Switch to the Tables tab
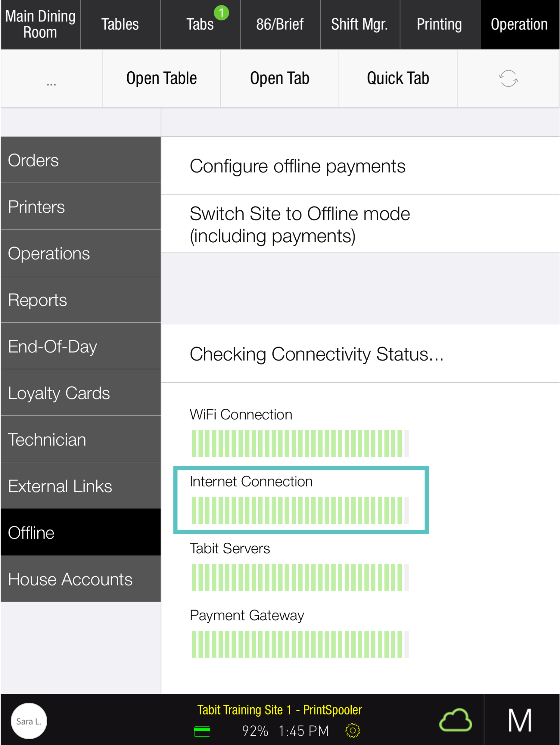The width and height of the screenshot is (560, 745). click(x=120, y=25)
